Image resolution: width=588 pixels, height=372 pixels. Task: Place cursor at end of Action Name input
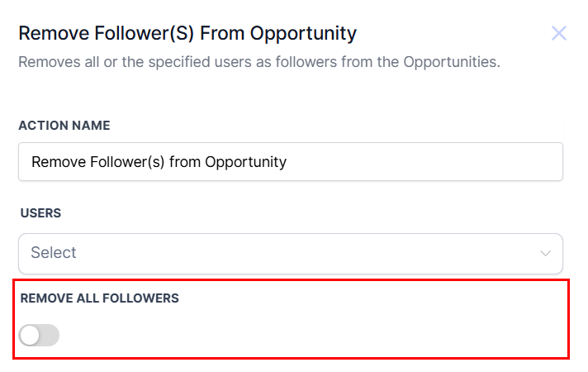pos(413,162)
